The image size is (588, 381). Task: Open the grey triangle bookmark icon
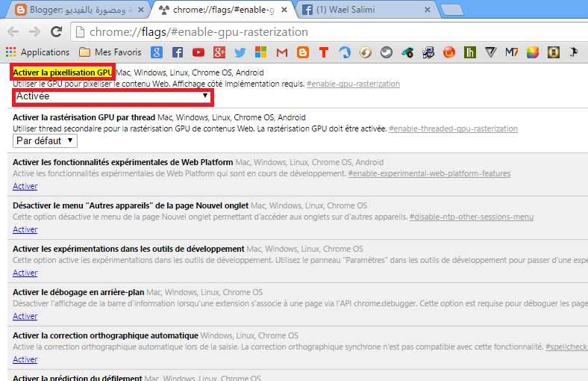click(490, 52)
